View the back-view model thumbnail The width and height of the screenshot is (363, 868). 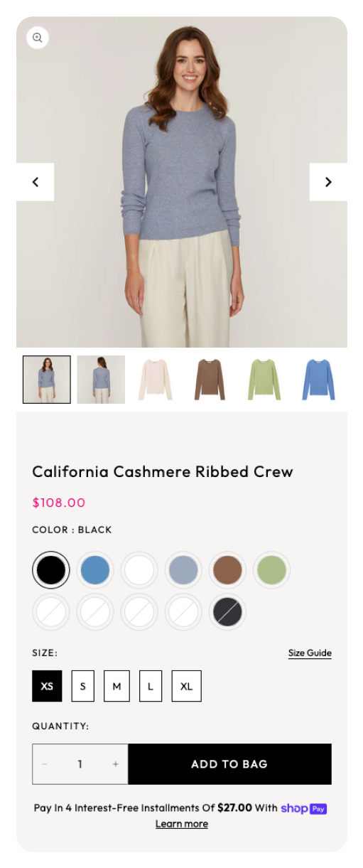[x=101, y=380]
